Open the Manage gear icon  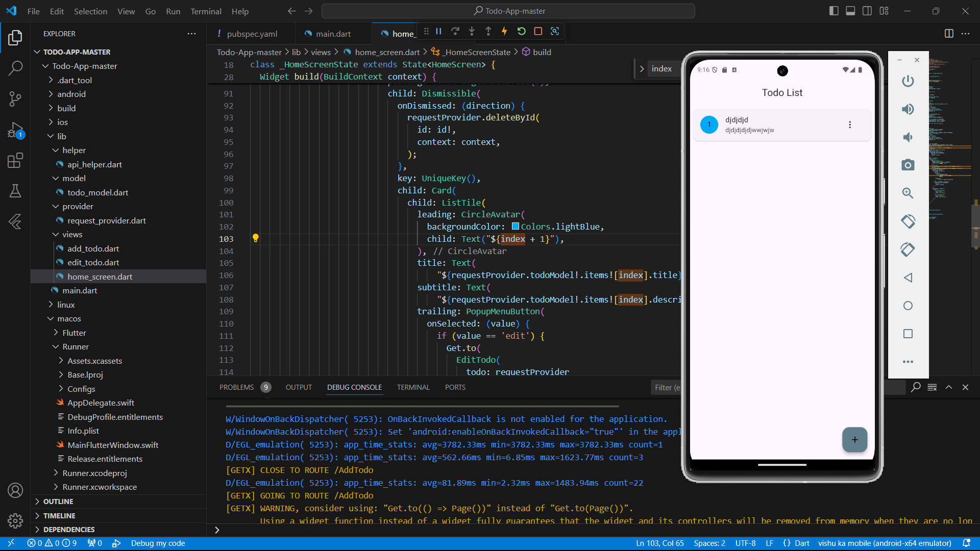(x=15, y=520)
